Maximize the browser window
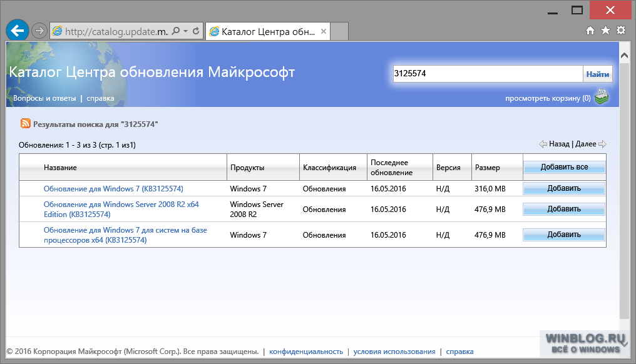Image resolution: width=636 pixels, height=364 pixels. [577, 10]
